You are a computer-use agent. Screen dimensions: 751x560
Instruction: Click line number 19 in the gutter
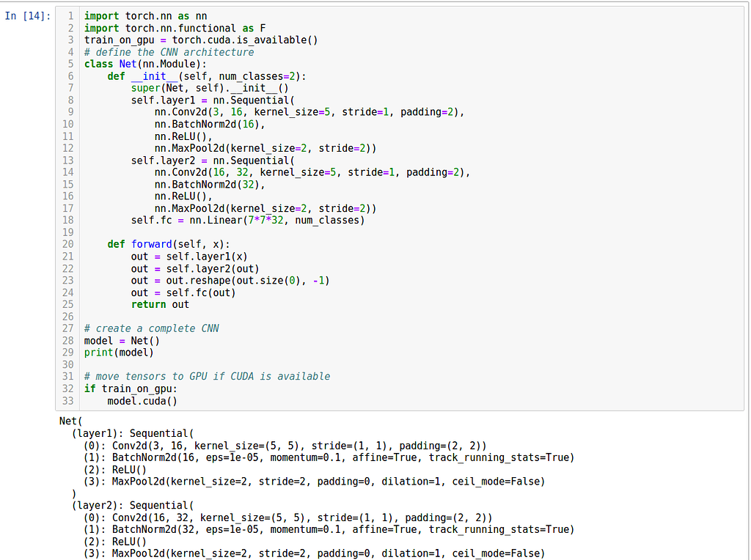[x=68, y=232]
